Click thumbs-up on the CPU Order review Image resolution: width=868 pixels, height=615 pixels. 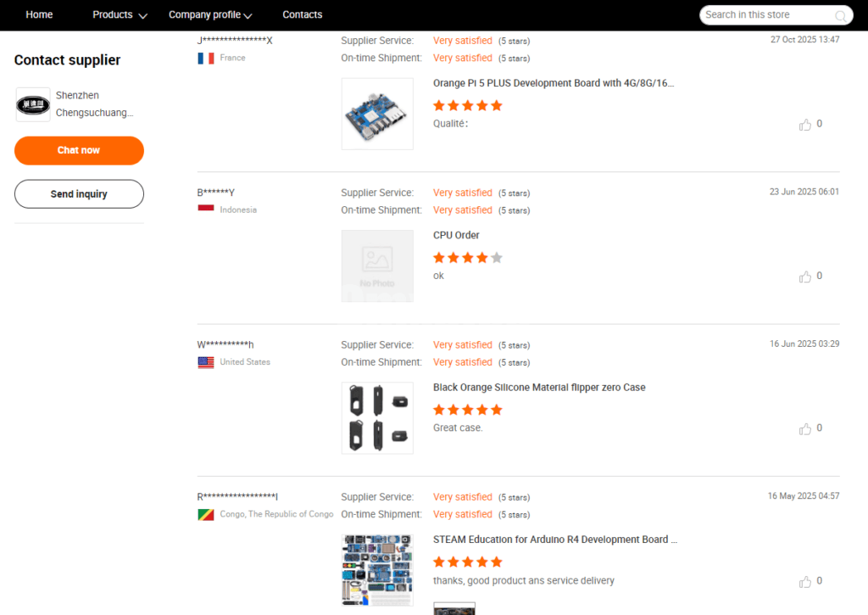tap(805, 277)
